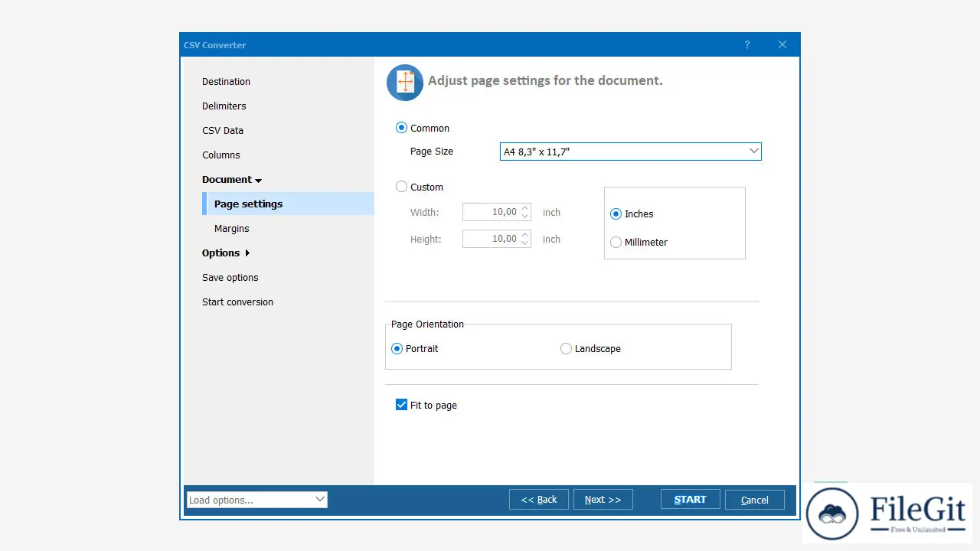Viewport: 980px width, 551px height.
Task: Decrease the Height spinner value
Action: click(525, 243)
